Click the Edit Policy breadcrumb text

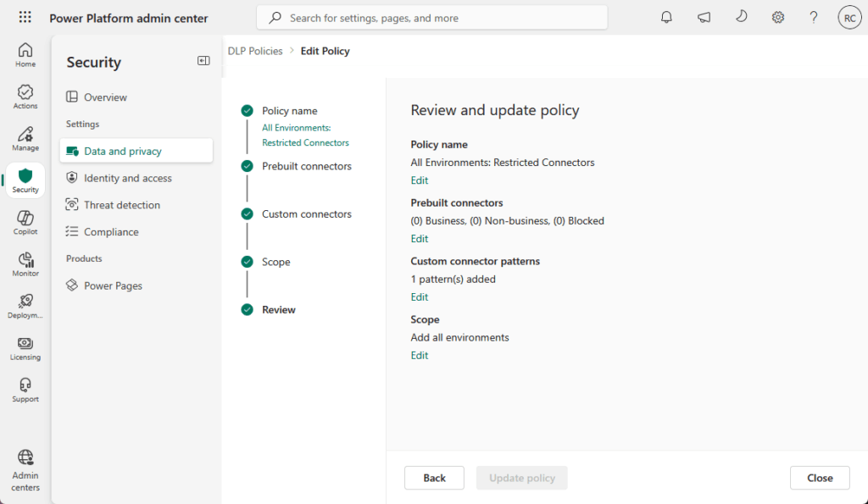pos(325,51)
